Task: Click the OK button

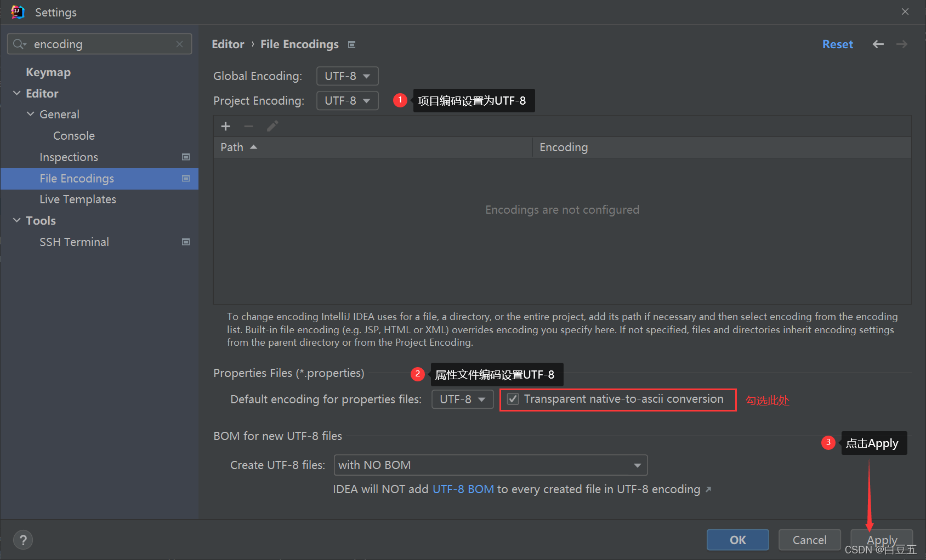Action: (738, 540)
